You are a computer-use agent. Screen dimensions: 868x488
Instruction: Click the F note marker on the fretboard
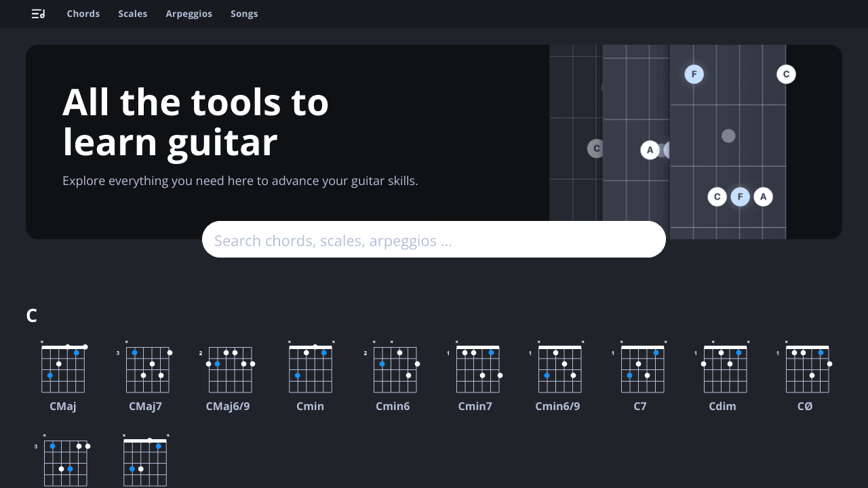pos(694,74)
